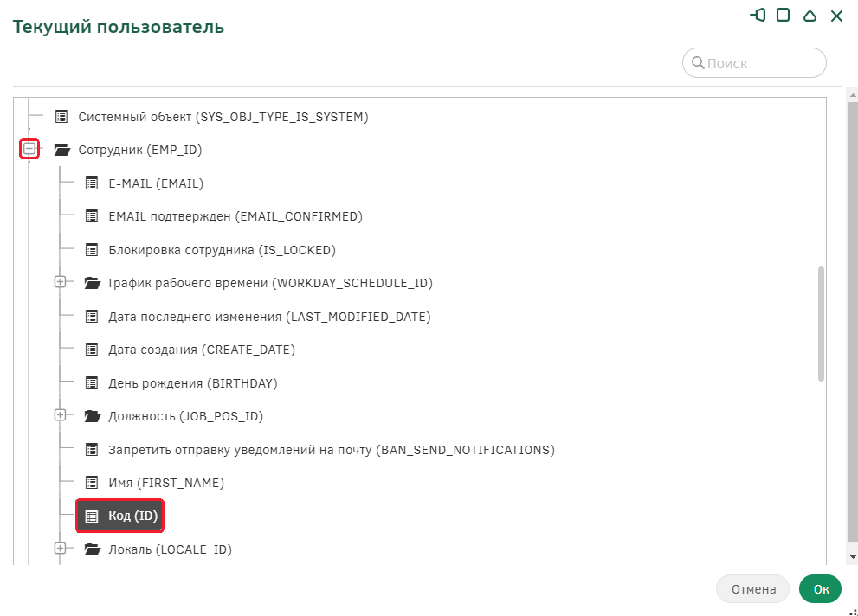Click the Сотрудник (EMP_ID) folder icon

[62, 150]
